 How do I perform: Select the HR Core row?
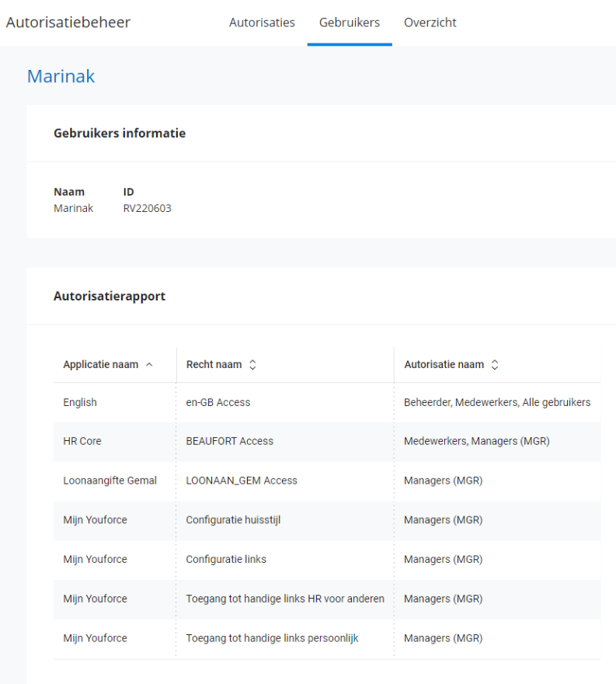pyautogui.click(x=82, y=441)
